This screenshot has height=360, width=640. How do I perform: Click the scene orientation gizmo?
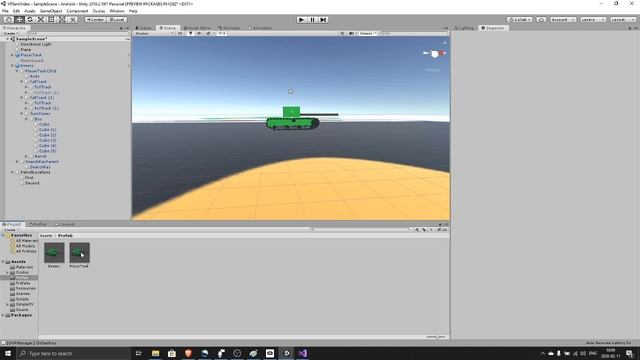(434, 53)
